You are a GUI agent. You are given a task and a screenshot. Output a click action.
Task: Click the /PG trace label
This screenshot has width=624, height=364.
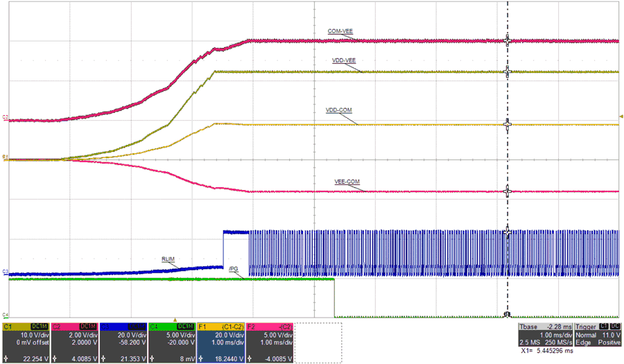[234, 269]
